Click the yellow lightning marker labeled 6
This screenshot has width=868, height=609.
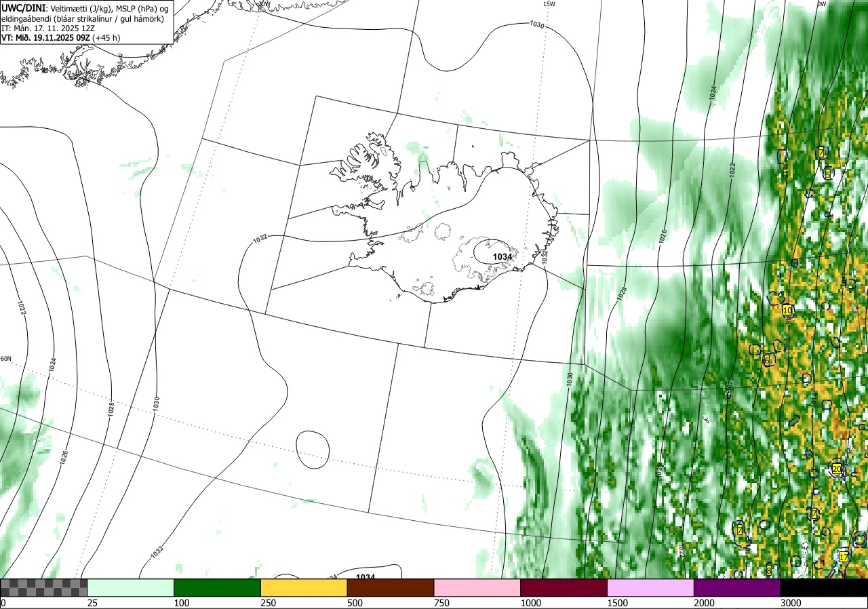click(x=768, y=361)
